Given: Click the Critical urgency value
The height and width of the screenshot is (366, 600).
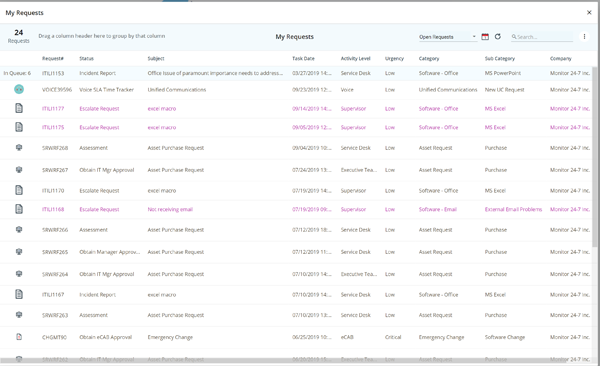Looking at the screenshot, I should pyautogui.click(x=393, y=337).
